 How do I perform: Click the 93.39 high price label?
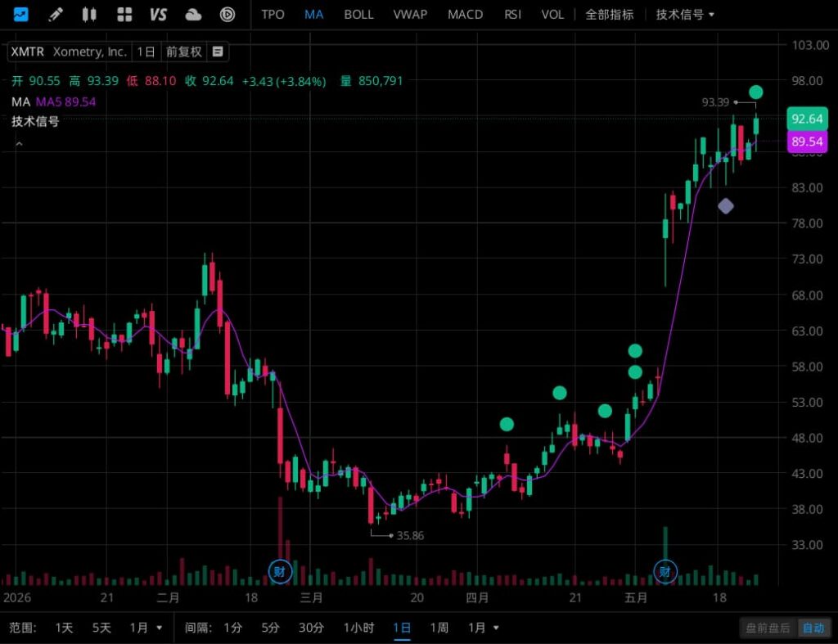point(715,102)
